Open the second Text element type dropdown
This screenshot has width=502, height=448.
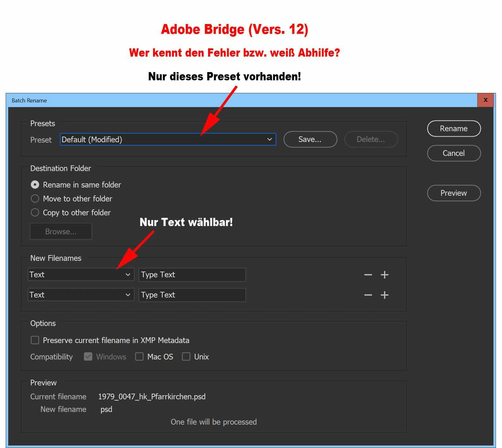coord(81,295)
